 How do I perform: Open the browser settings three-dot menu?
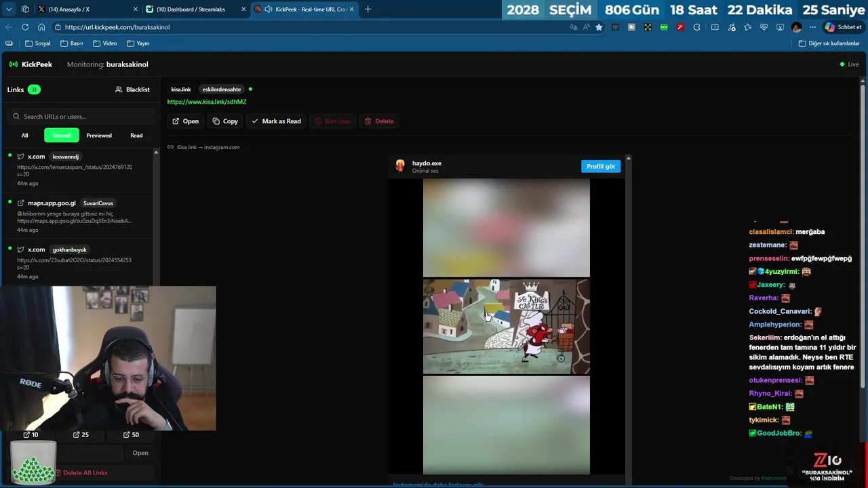coord(812,27)
